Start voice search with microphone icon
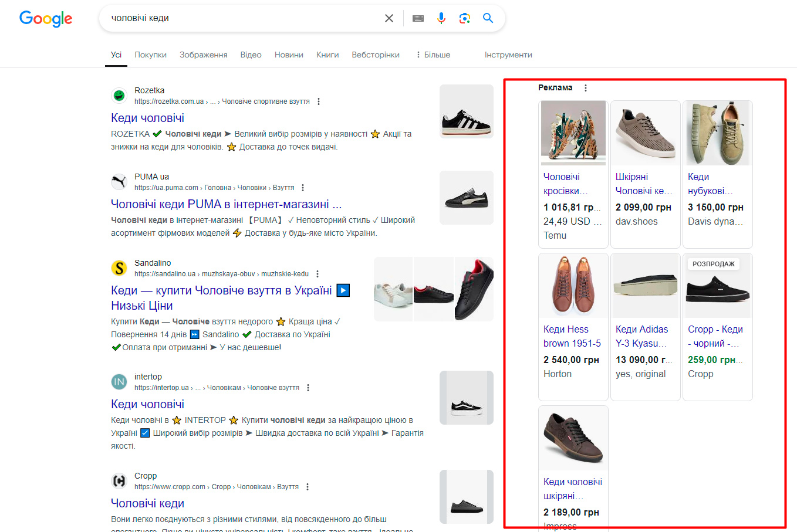This screenshot has width=797, height=532. (441, 18)
